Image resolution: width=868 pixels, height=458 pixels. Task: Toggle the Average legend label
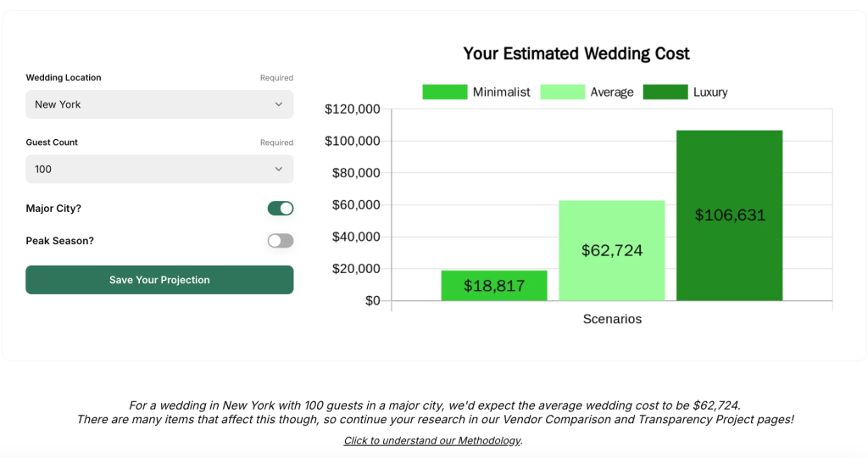coord(611,92)
